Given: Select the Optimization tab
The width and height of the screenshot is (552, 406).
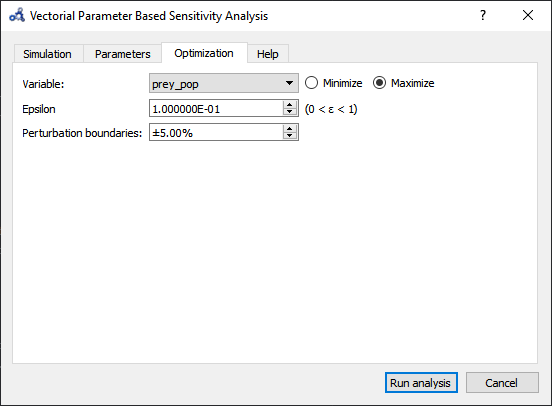Looking at the screenshot, I should click(204, 53).
